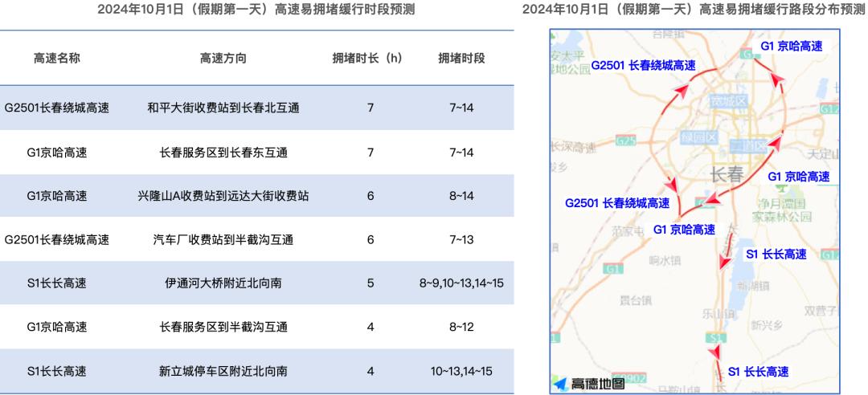The height and width of the screenshot is (395, 868).
Task: Click duration 5 in the 伊通河大桥 row
Action: tap(371, 283)
